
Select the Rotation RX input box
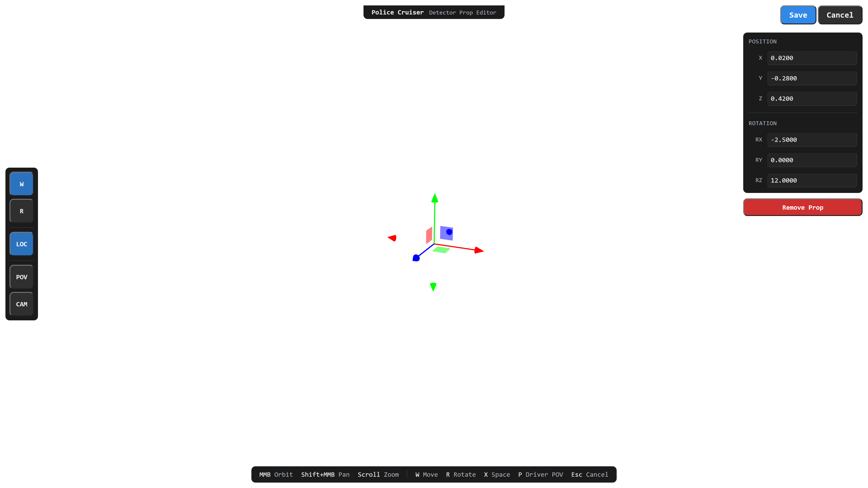[812, 139]
